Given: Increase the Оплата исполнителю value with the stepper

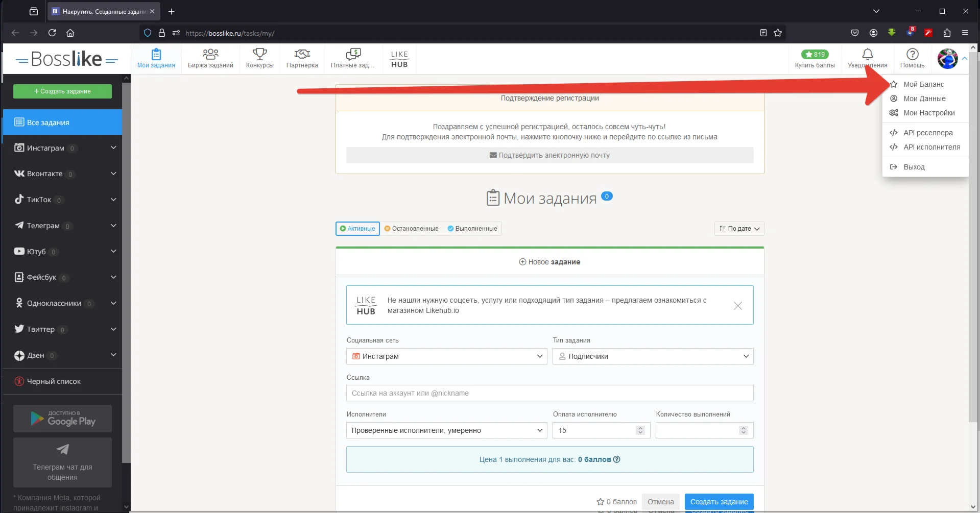Looking at the screenshot, I should pos(640,428).
